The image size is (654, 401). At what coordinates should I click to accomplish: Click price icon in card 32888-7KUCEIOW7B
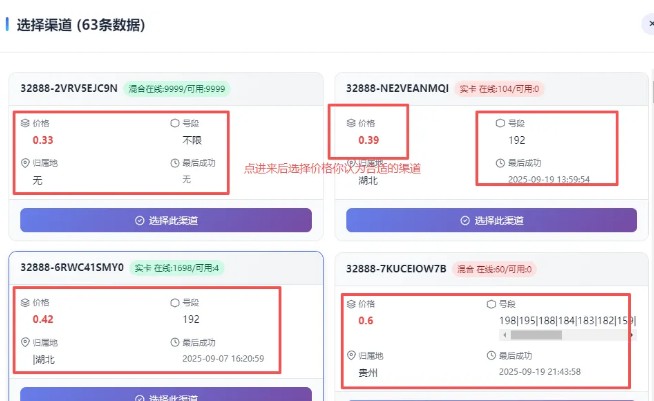[x=351, y=302]
